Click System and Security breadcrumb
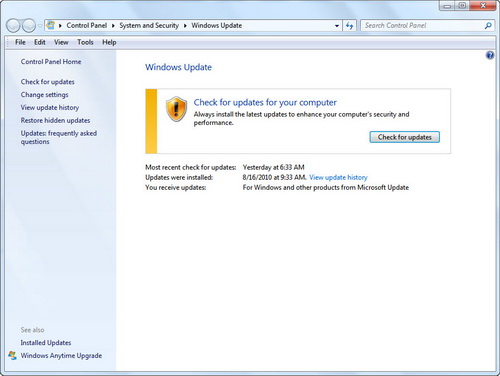Image resolution: width=500 pixels, height=376 pixels. pyautogui.click(x=149, y=25)
